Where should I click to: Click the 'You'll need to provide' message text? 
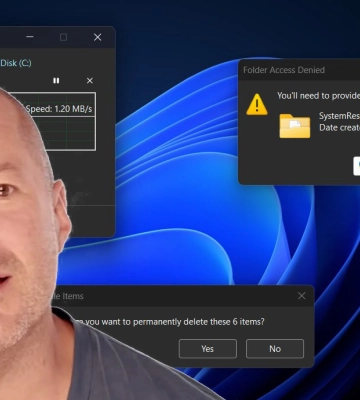318,96
